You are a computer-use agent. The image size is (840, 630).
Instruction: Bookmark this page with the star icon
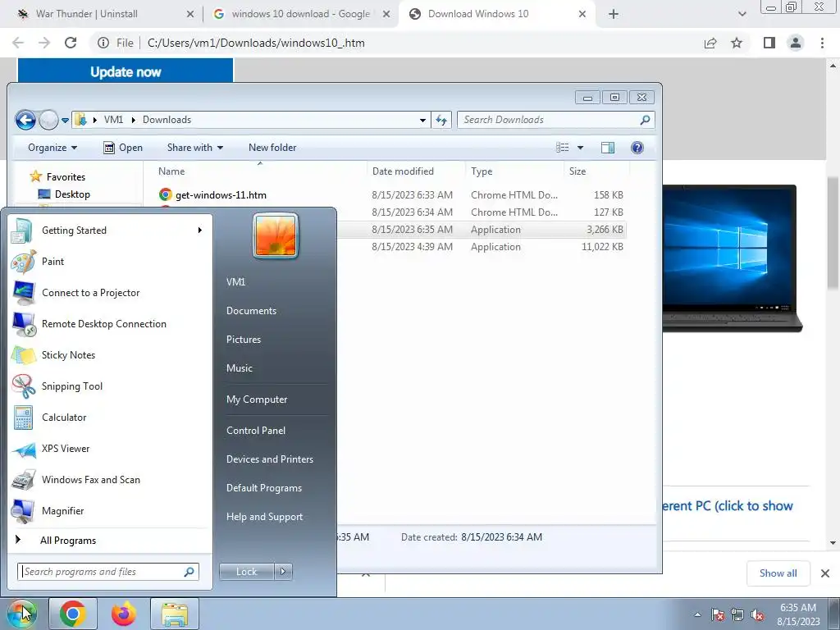click(737, 43)
